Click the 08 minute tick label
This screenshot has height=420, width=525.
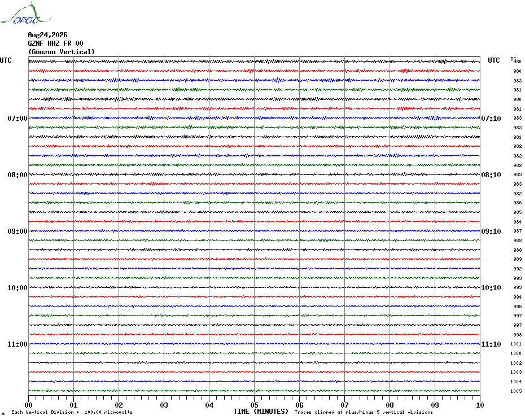(x=390, y=405)
